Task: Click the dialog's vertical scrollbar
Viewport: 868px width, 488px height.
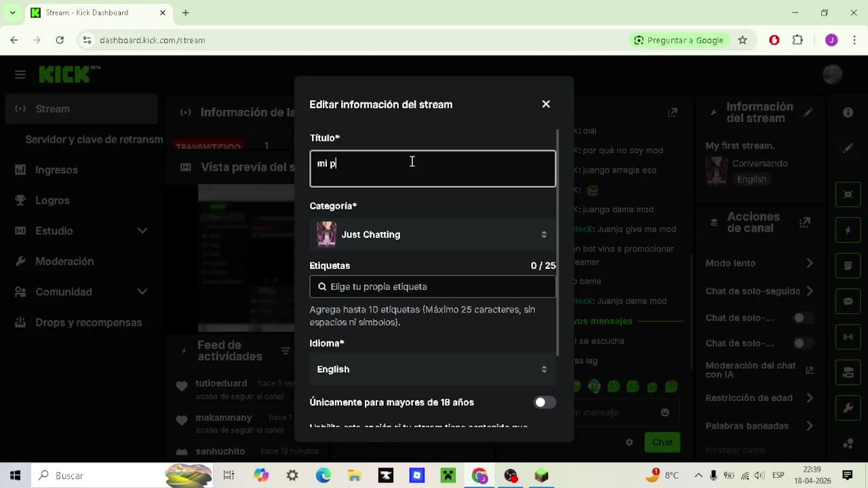Action: [x=558, y=243]
